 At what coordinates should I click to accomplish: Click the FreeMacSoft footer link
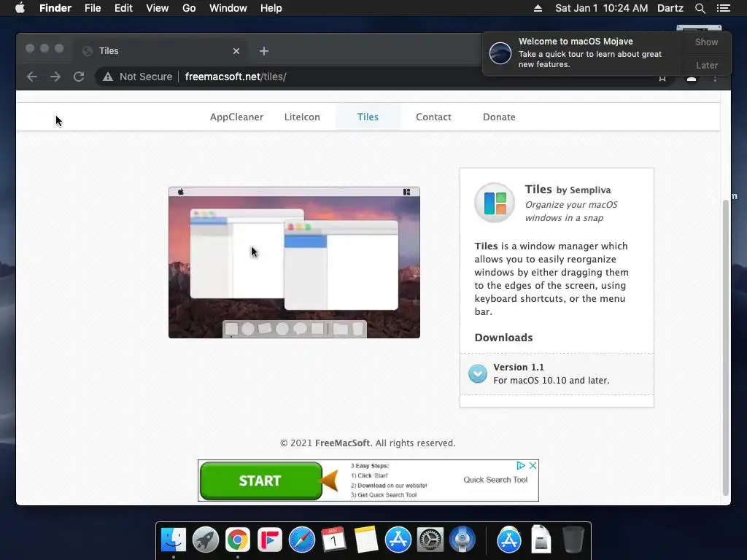pyautogui.click(x=342, y=443)
